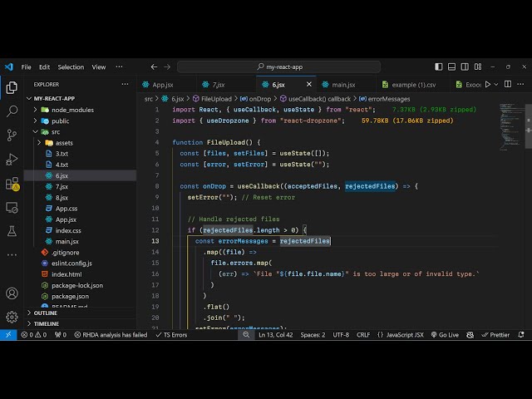Viewport: 532px width, 399px height.
Task: Open the Source Control view
Action: tap(12, 135)
